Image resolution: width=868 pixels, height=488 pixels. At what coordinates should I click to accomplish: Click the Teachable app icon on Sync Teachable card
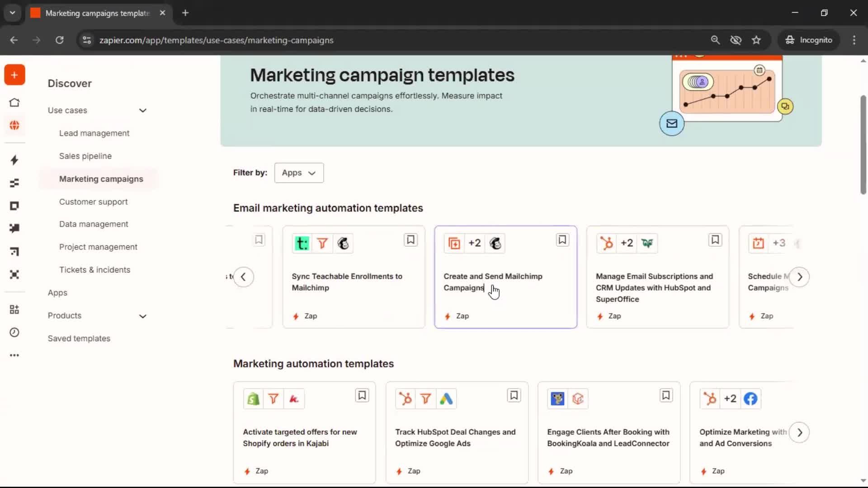point(302,244)
